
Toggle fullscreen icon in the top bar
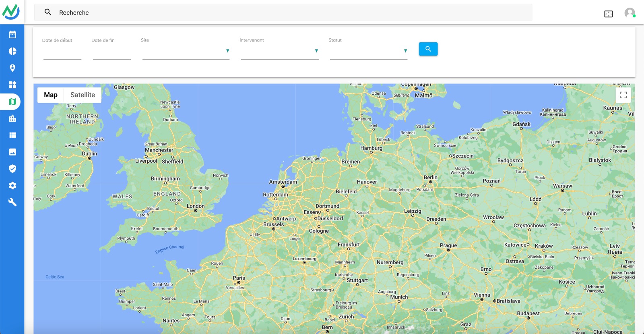(609, 14)
